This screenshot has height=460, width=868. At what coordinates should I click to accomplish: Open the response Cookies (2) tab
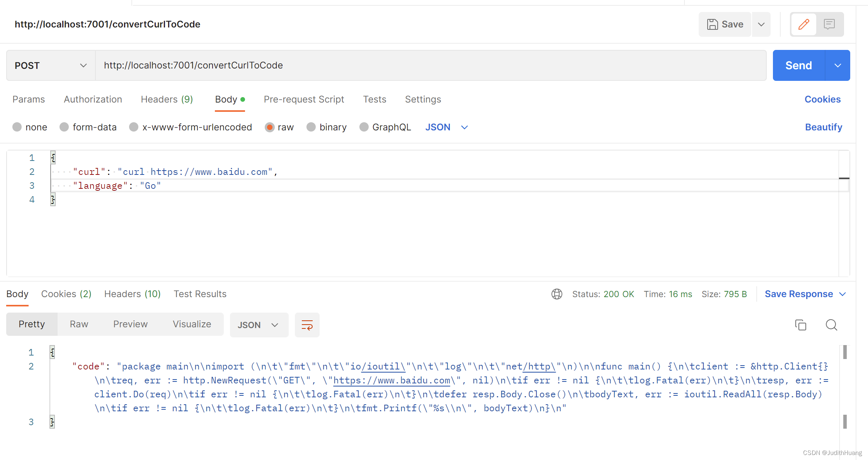(66, 294)
